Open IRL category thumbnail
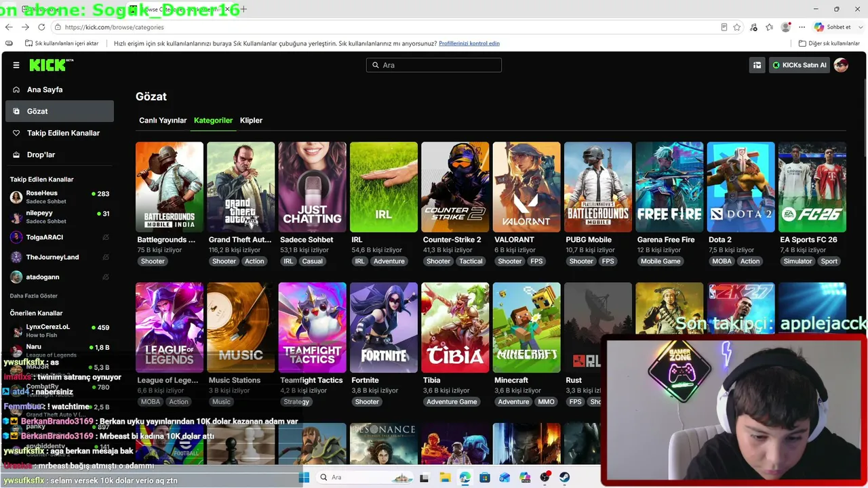Screen dimensions: 868x488 [x=384, y=187]
